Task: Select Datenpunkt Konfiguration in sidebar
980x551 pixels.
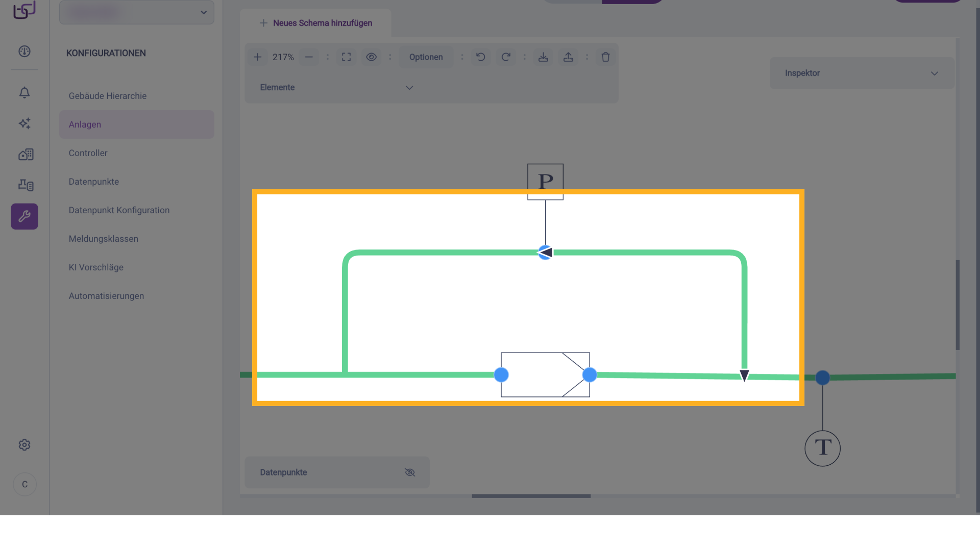Action: pyautogui.click(x=119, y=210)
